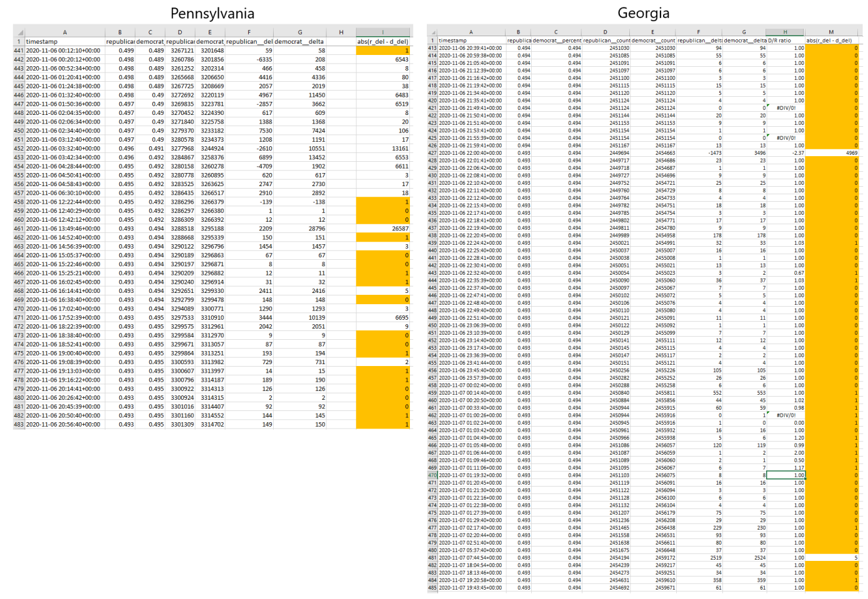Click Georgia cell with value 552
Image resolution: width=868 pixels, height=599 pixels.
(699, 393)
